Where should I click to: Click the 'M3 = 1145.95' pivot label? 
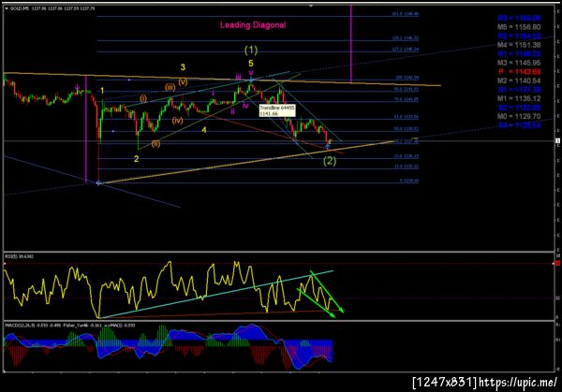[519, 63]
